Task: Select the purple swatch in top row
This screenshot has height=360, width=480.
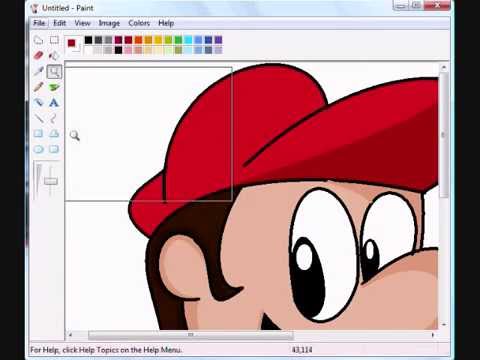Action: click(218, 40)
